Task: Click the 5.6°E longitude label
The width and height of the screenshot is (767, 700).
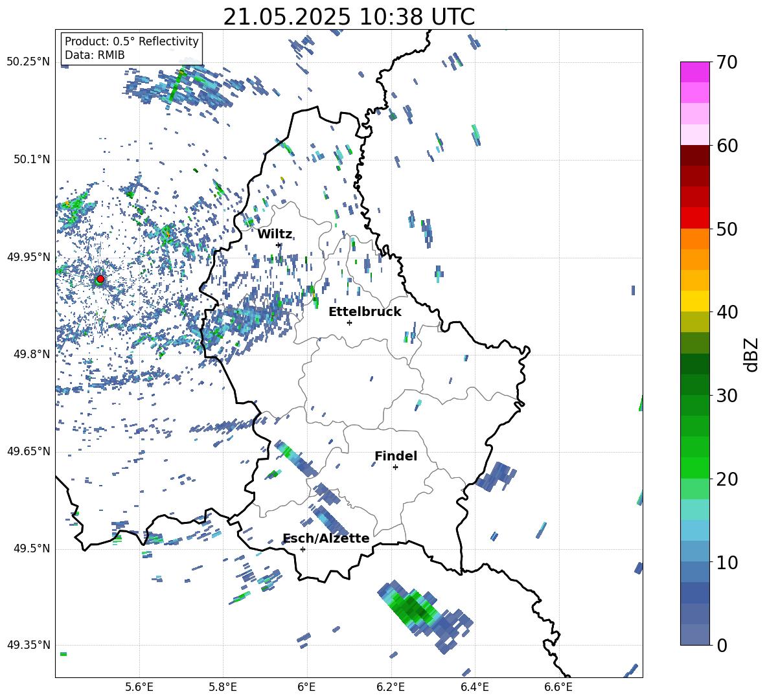Action: [139, 687]
